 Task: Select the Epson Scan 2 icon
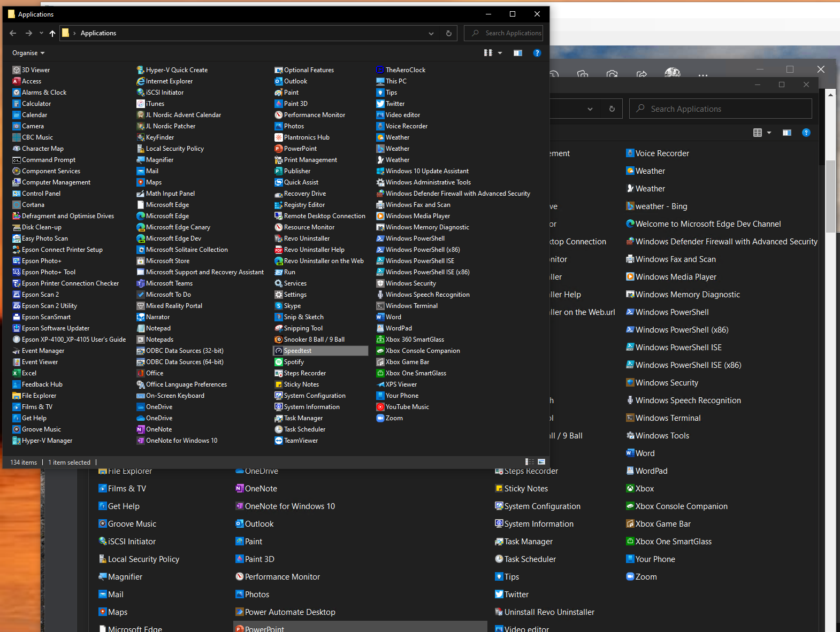17,295
